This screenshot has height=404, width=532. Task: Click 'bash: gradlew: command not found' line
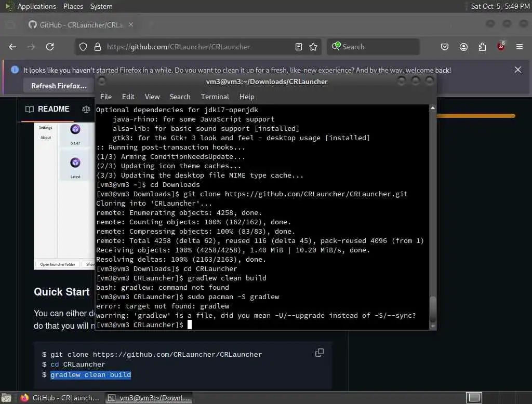point(163,287)
